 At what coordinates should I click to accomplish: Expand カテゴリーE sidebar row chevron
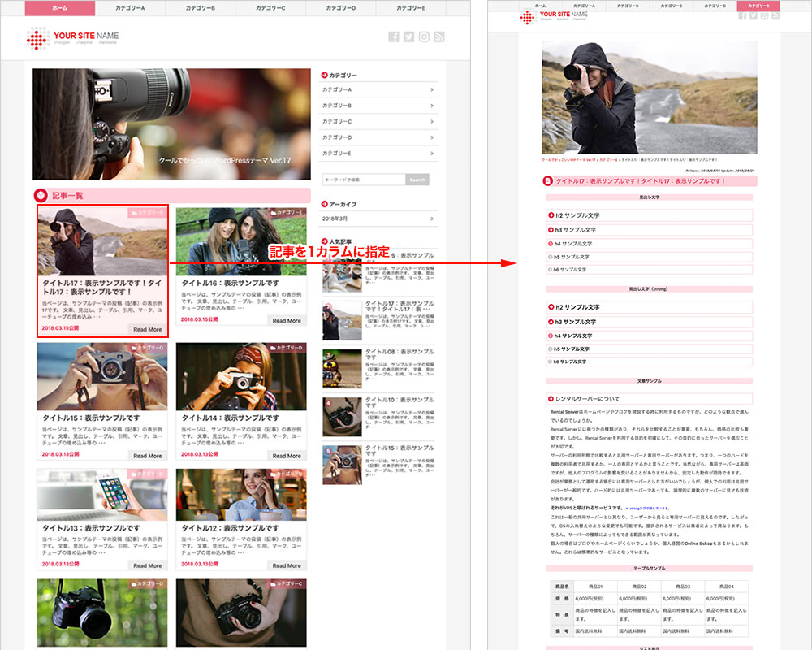pos(432,154)
